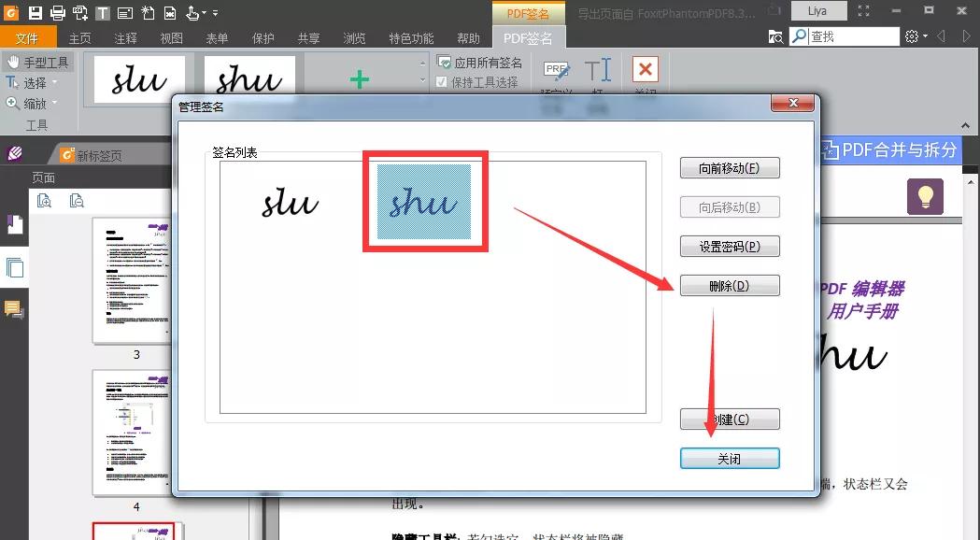Switch to the 注释 ribbon tab
The width and height of the screenshot is (980, 540).
[x=125, y=38]
